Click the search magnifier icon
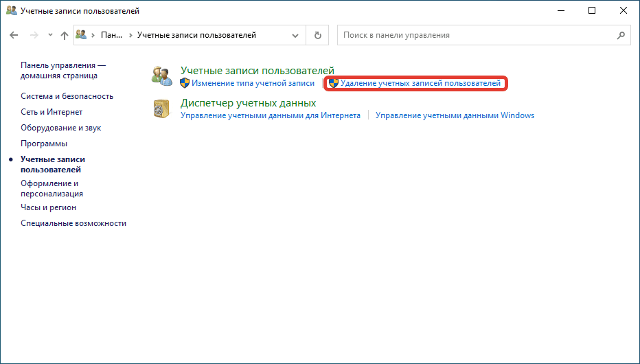 click(621, 35)
